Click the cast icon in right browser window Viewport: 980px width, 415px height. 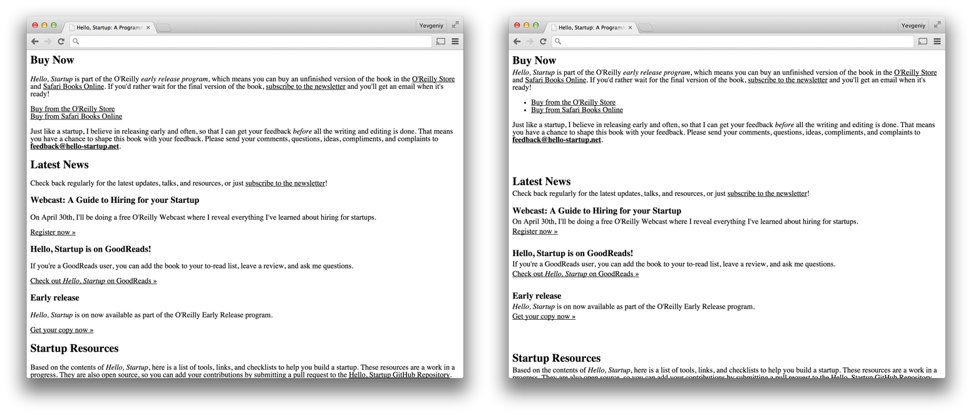[x=923, y=41]
